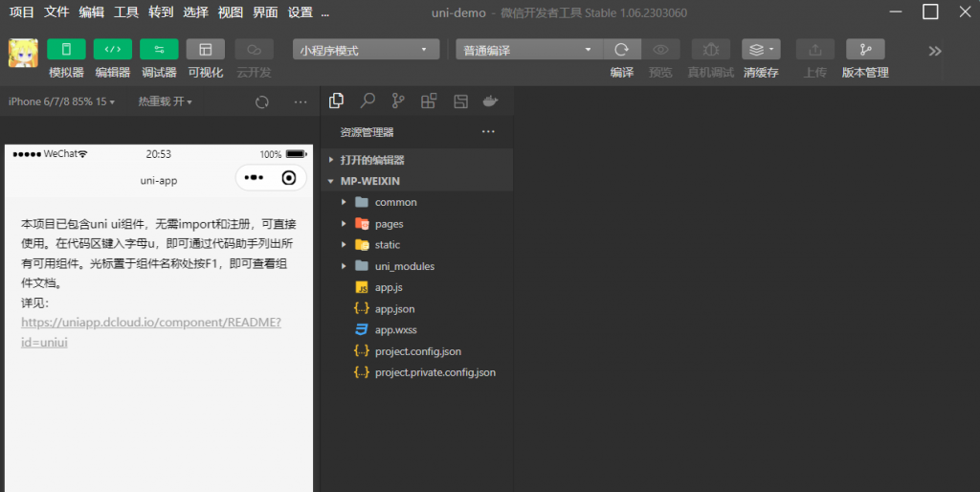Screen dimensions: 980x492
Task: Toggle the simulator panel (模拟器)
Action: tap(66, 50)
